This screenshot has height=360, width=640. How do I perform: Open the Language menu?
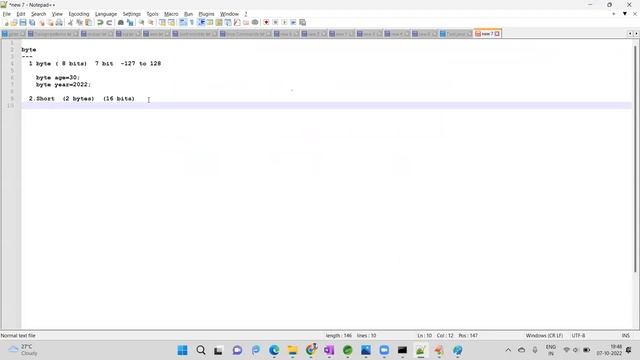click(106, 14)
